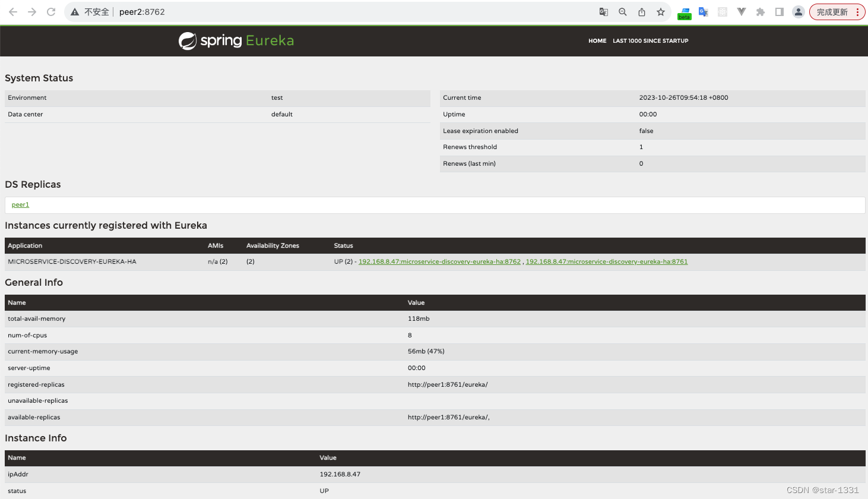Open the microservice-discovery-eureka-ha:8761 instance link

pos(607,262)
